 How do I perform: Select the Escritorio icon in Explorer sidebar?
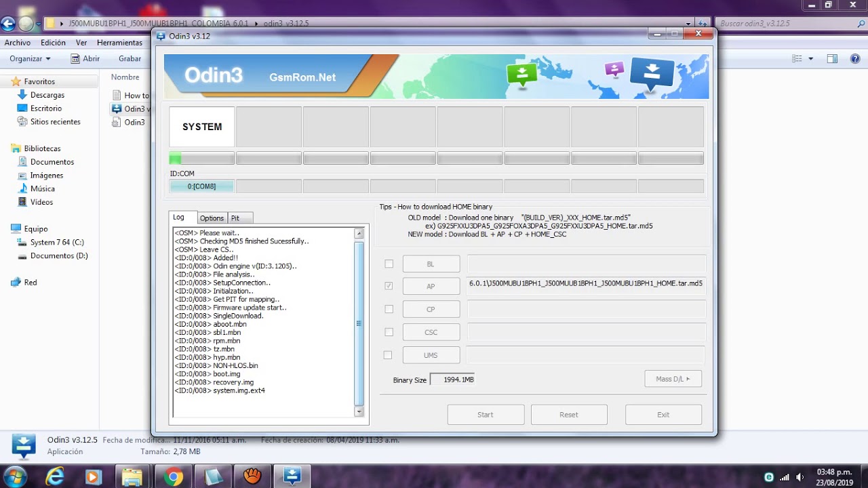tap(22, 108)
